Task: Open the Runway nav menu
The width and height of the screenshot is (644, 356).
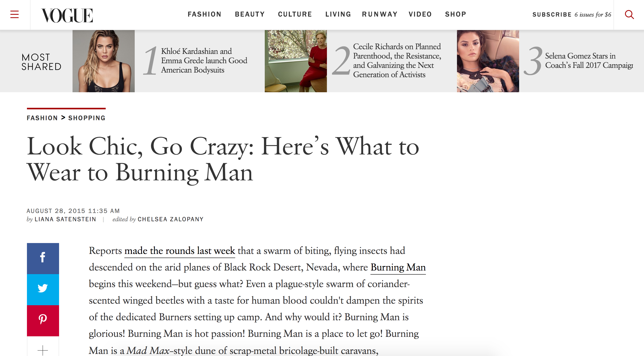Action: [x=380, y=14]
